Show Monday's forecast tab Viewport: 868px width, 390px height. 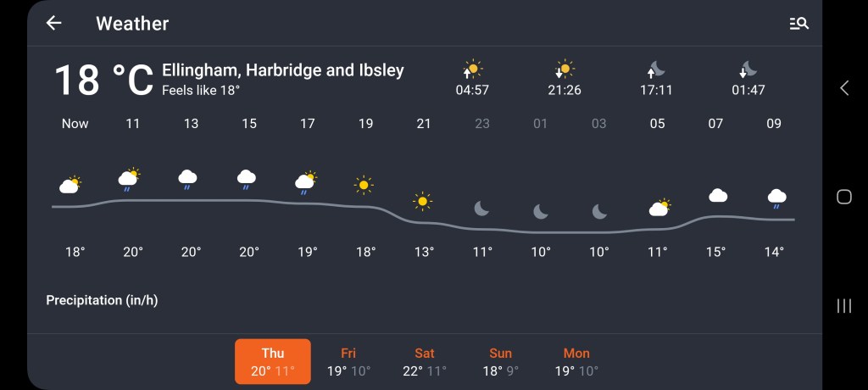pos(576,362)
